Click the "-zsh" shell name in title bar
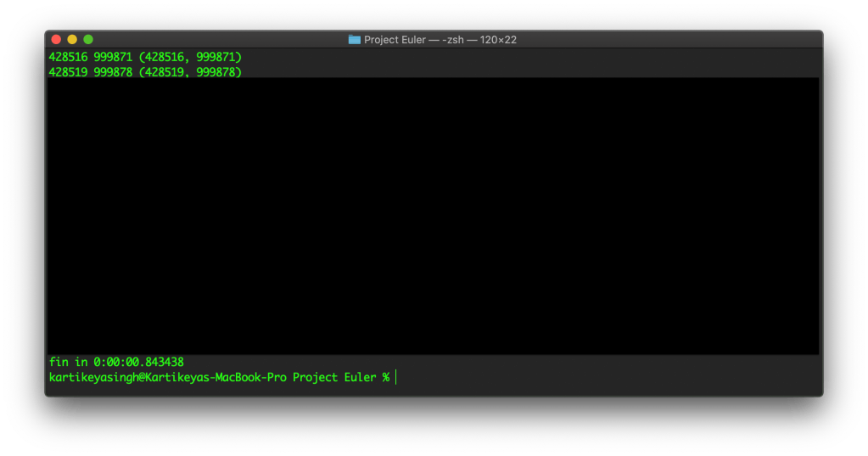The height and width of the screenshot is (456, 868). tap(456, 40)
